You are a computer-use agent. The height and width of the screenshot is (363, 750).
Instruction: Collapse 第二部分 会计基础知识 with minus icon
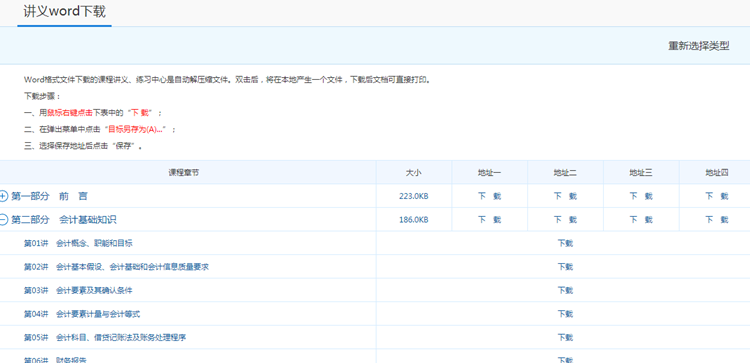tap(3, 220)
